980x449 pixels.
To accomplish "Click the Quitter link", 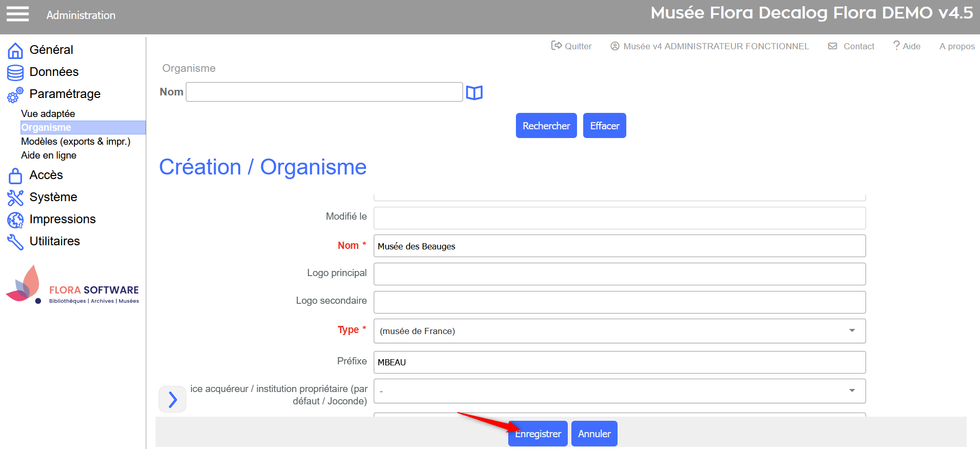I will click(571, 46).
